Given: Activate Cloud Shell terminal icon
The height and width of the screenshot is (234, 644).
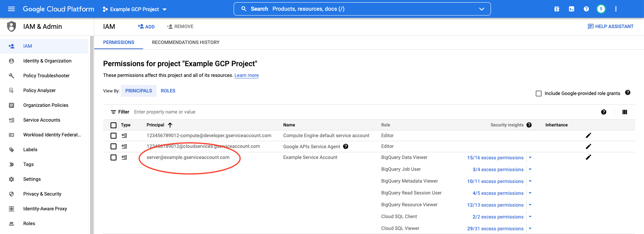Looking at the screenshot, I should [572, 9].
